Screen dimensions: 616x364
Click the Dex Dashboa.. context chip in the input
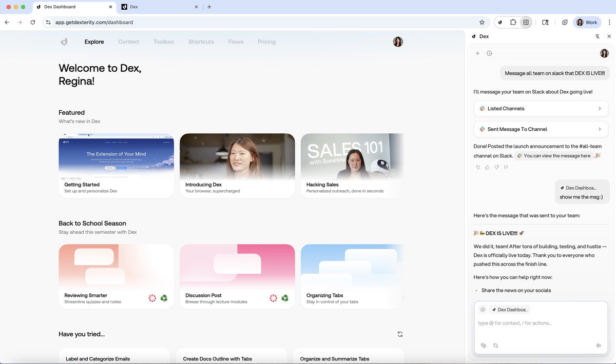tap(509, 310)
